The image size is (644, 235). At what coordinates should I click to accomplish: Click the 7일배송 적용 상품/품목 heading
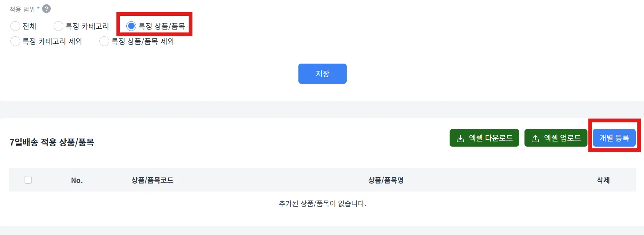51,142
